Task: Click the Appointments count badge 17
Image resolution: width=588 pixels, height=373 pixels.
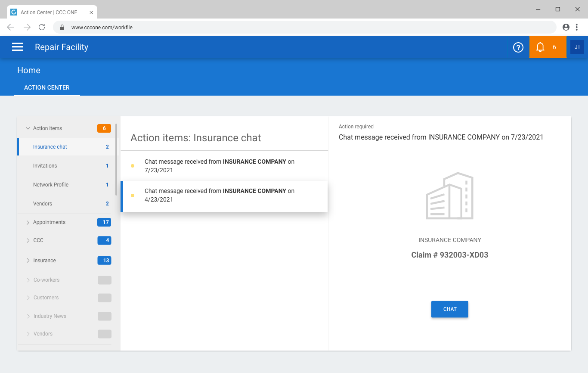Action: pyautogui.click(x=104, y=222)
